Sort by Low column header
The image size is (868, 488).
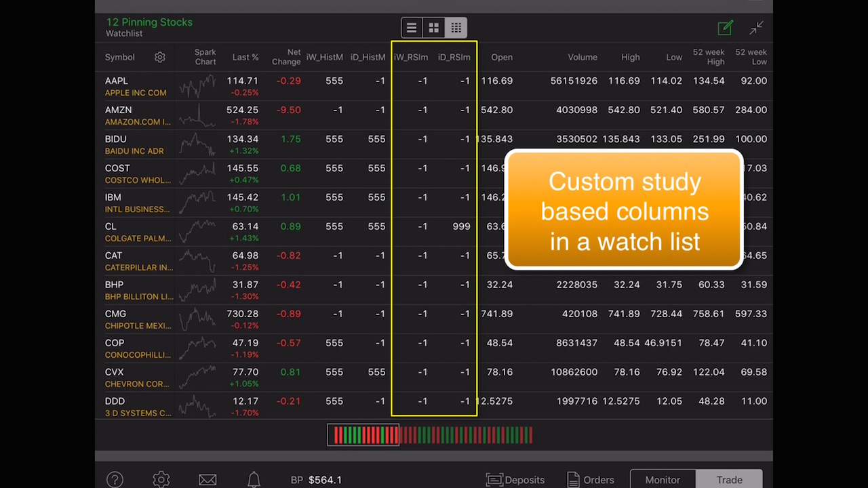coord(674,58)
